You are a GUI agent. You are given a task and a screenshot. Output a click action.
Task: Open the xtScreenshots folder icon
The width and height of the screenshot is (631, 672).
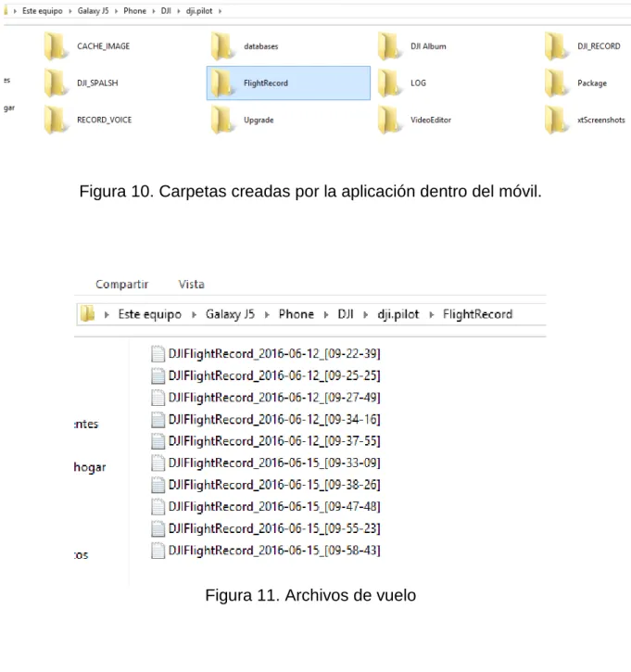tap(557, 120)
